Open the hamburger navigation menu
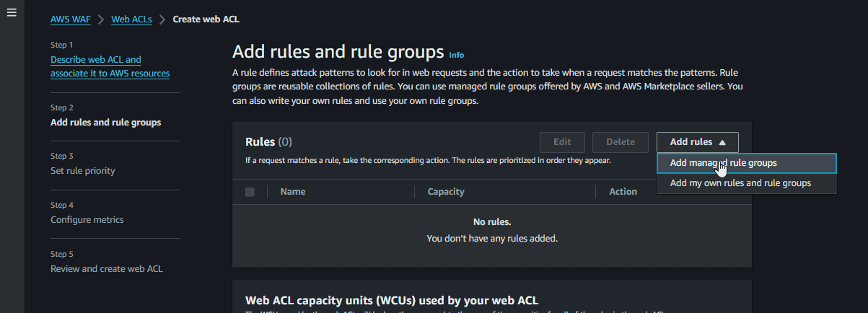Image resolution: width=868 pixels, height=313 pixels. tap(12, 13)
